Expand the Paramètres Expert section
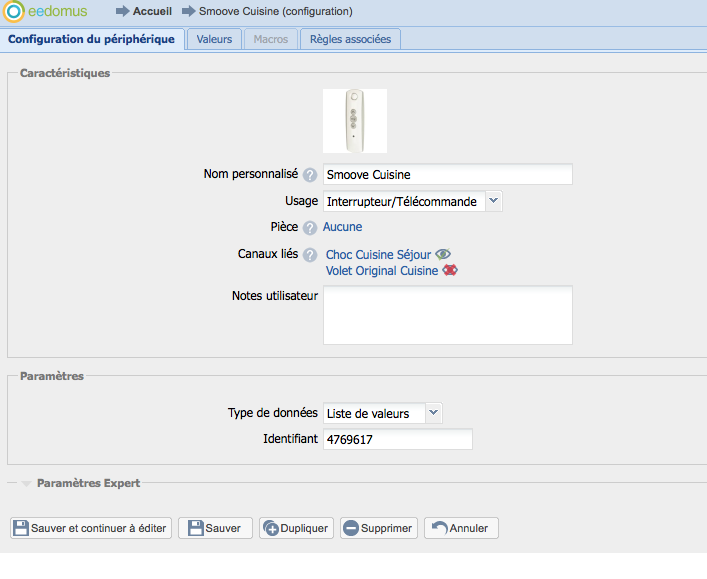The height and width of the screenshot is (579, 707). [x=27, y=483]
